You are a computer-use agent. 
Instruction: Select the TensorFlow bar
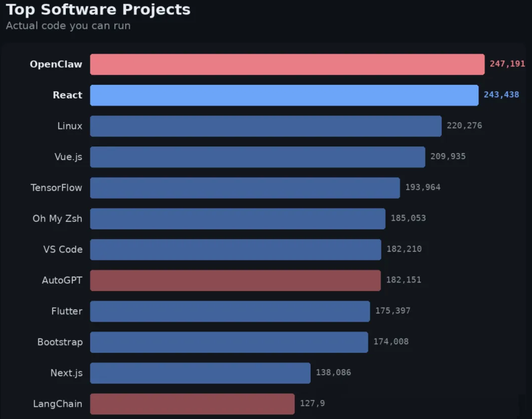tap(245, 188)
